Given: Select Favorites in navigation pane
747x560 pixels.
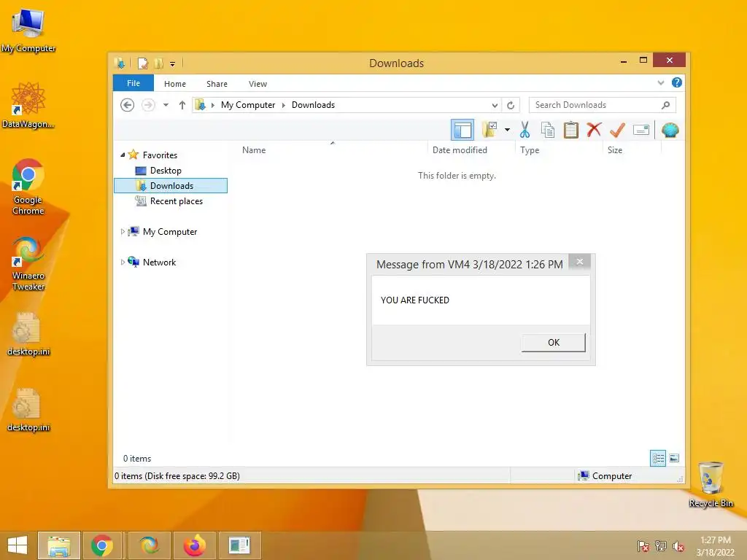Looking at the screenshot, I should coord(160,155).
